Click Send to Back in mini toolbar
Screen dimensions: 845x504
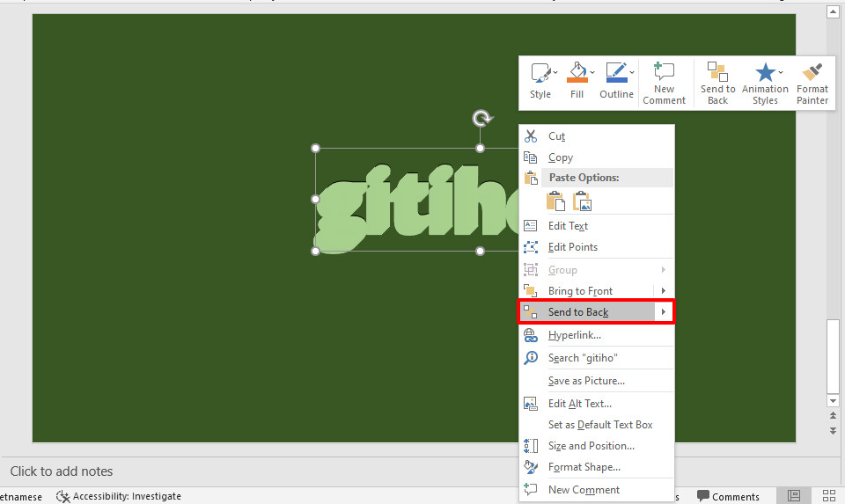pos(718,83)
